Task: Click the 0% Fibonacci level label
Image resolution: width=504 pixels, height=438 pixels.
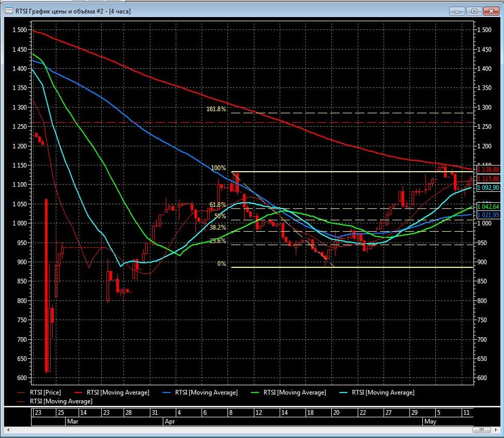Action: click(x=221, y=264)
